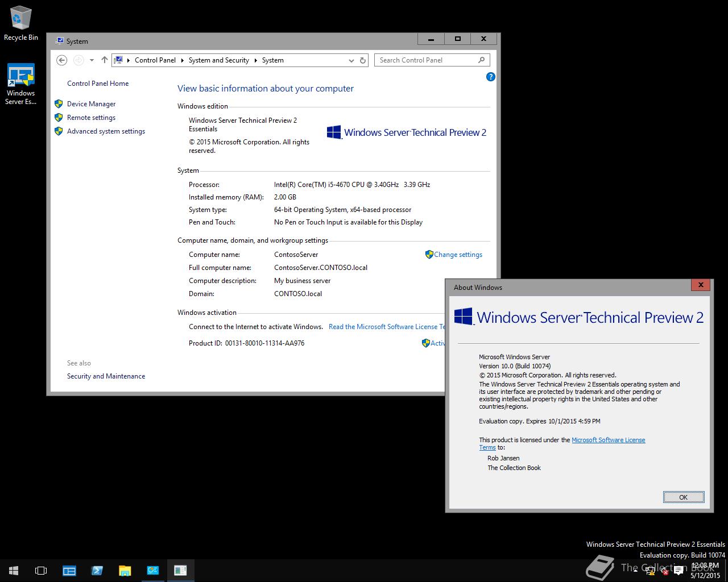Viewport: 728px width, 582px height.
Task: Expand chevron after System and Security breadcrumb
Action: [x=255, y=60]
